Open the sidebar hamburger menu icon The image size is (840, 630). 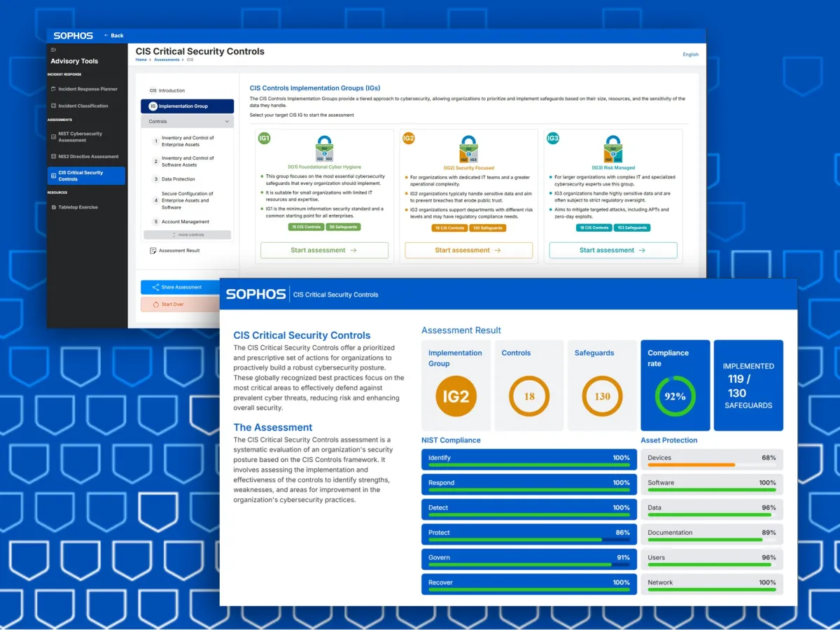(x=54, y=50)
